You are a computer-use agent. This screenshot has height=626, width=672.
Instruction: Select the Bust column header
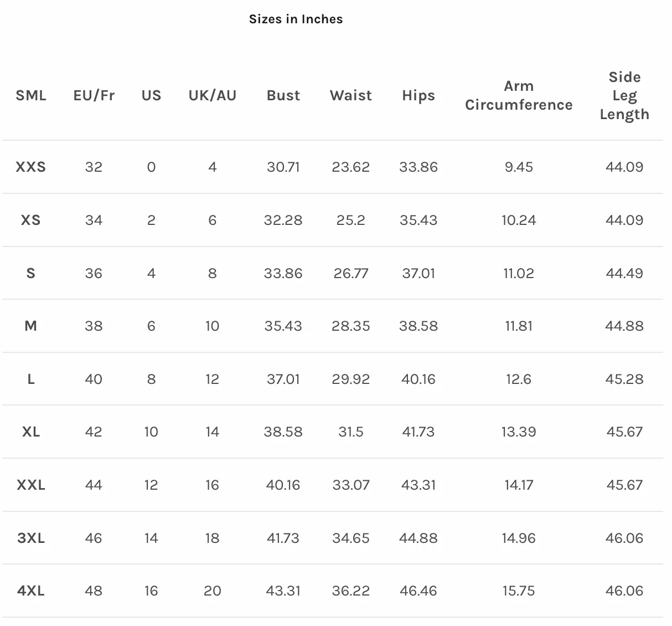tap(283, 95)
